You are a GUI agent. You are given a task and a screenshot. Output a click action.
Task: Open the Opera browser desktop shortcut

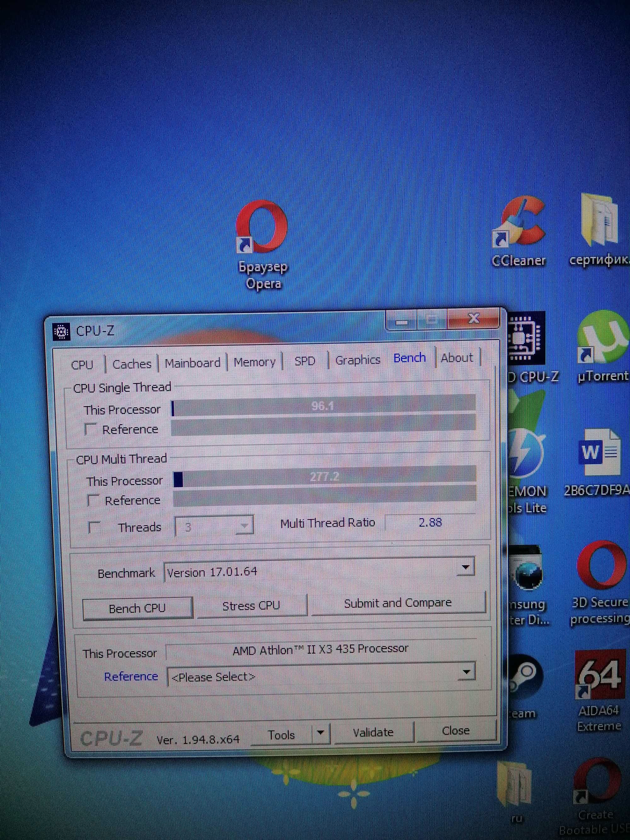(262, 227)
